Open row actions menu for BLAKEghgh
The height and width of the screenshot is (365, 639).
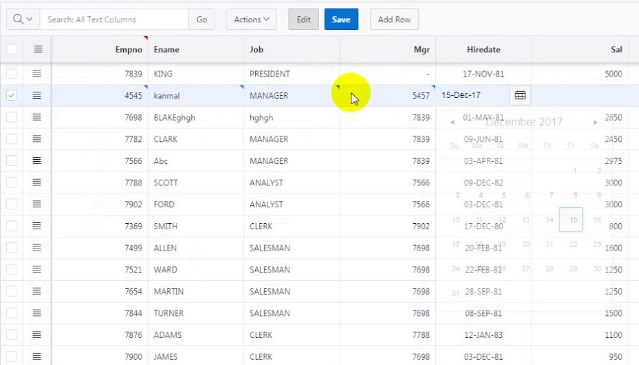coord(37,117)
